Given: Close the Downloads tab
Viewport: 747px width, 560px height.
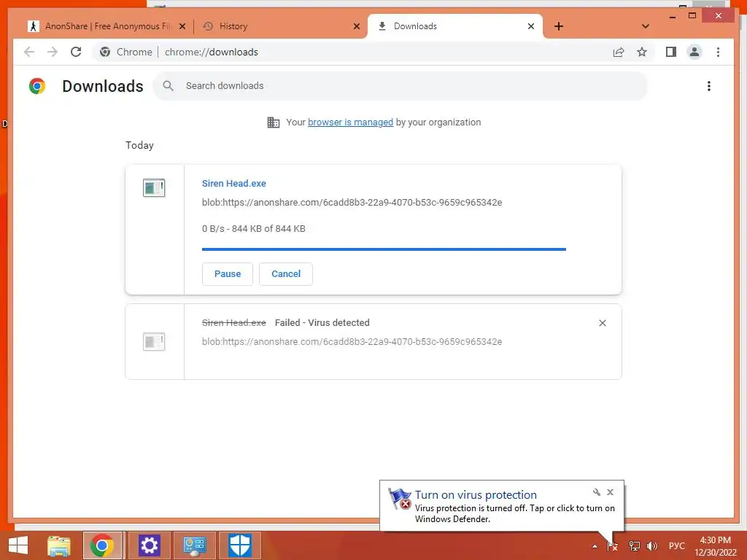Looking at the screenshot, I should pos(531,26).
